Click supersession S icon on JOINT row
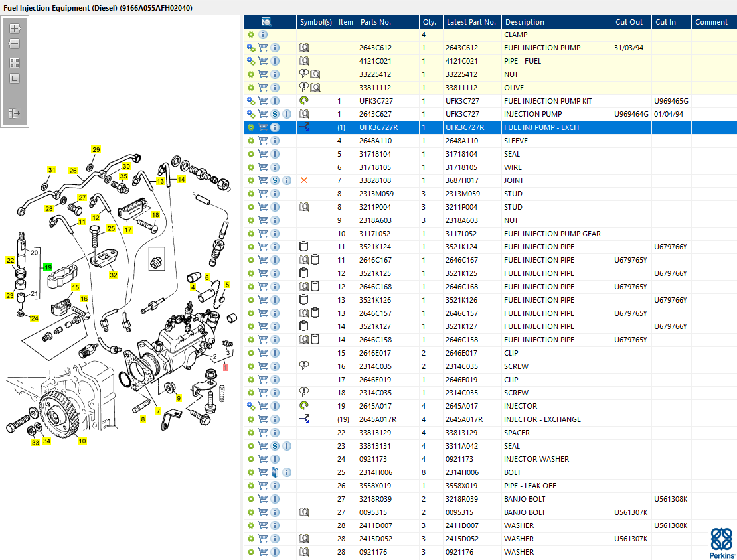 [276, 180]
